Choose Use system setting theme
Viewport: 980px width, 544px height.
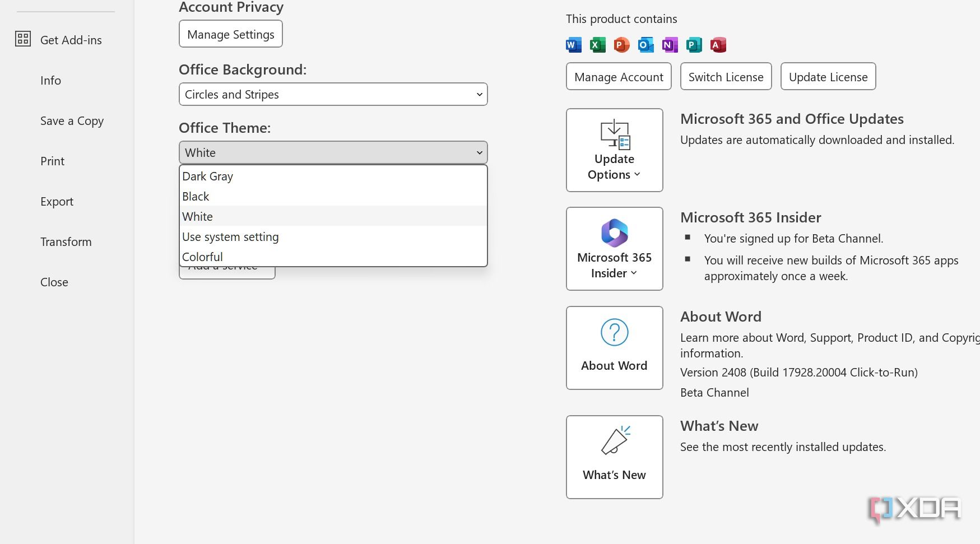(333, 237)
